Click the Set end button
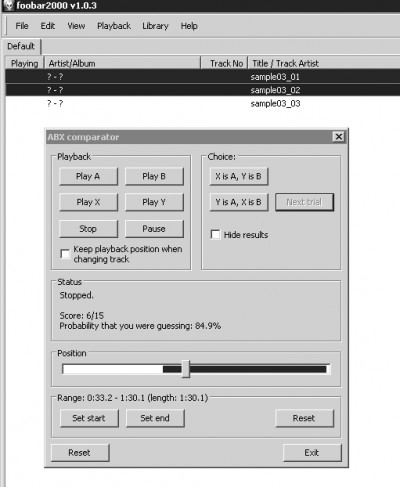 point(155,418)
